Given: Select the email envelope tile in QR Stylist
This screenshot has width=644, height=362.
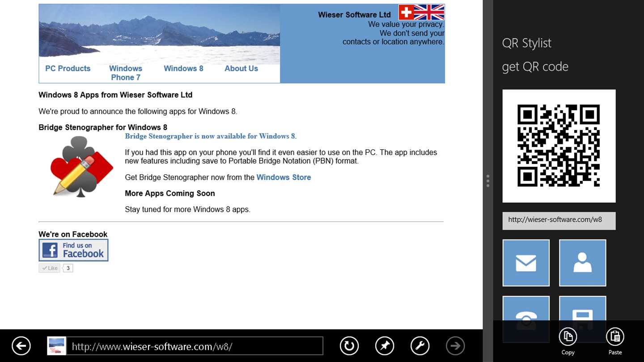Looking at the screenshot, I should coord(526,263).
